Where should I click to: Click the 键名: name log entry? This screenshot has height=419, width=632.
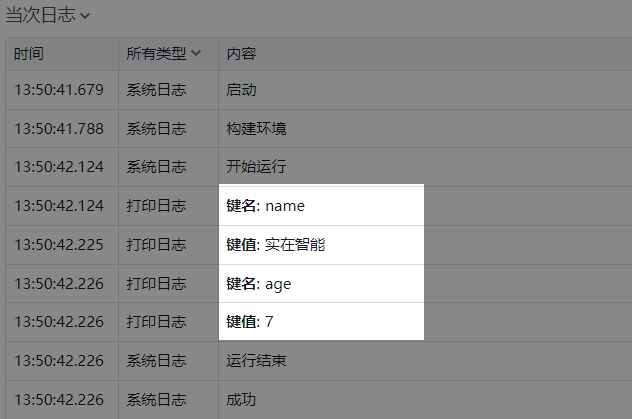pyautogui.click(x=266, y=206)
